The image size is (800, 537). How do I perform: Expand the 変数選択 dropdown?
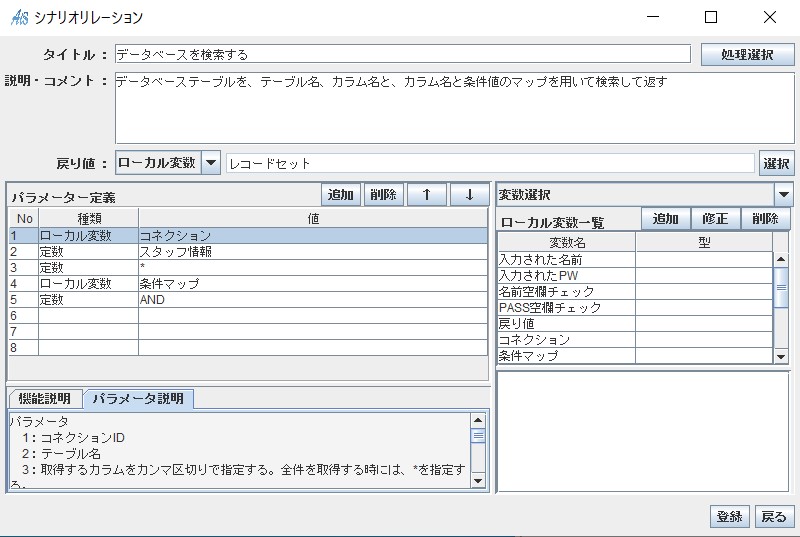[x=784, y=195]
